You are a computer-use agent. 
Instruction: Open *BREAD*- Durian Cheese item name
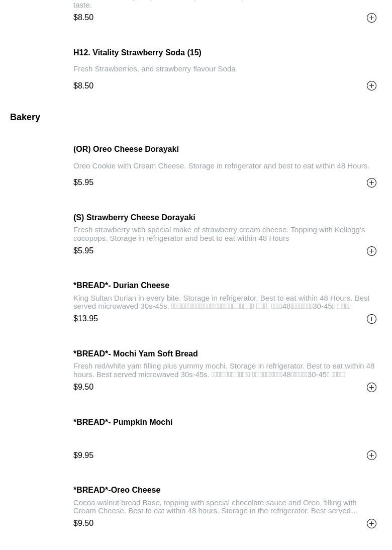(x=121, y=286)
